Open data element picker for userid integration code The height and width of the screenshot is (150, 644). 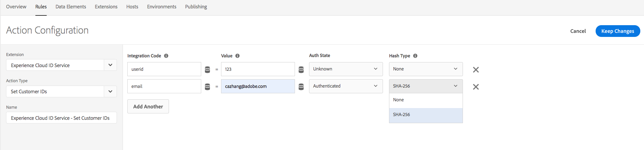pyautogui.click(x=207, y=69)
